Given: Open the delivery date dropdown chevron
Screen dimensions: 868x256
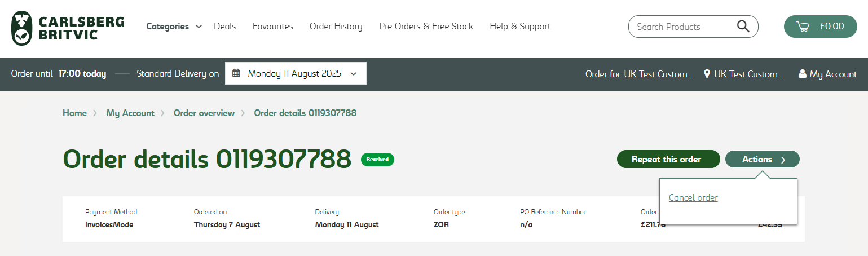Looking at the screenshot, I should (354, 73).
